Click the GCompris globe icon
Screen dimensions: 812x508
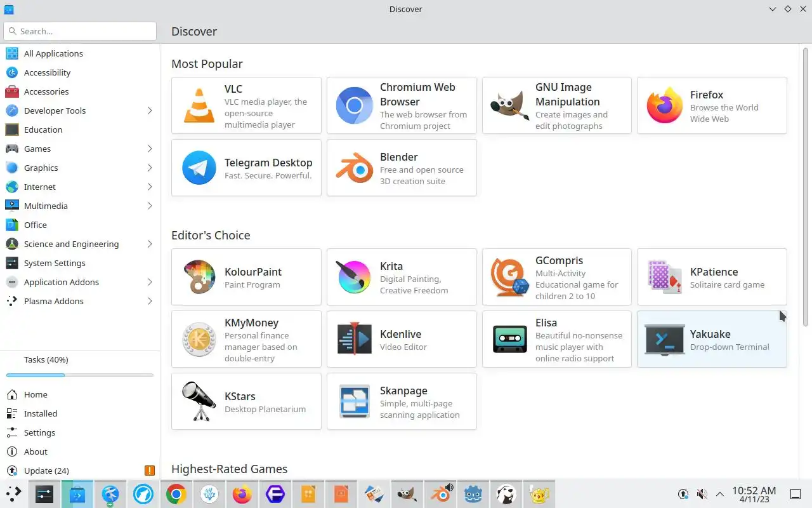(509, 277)
